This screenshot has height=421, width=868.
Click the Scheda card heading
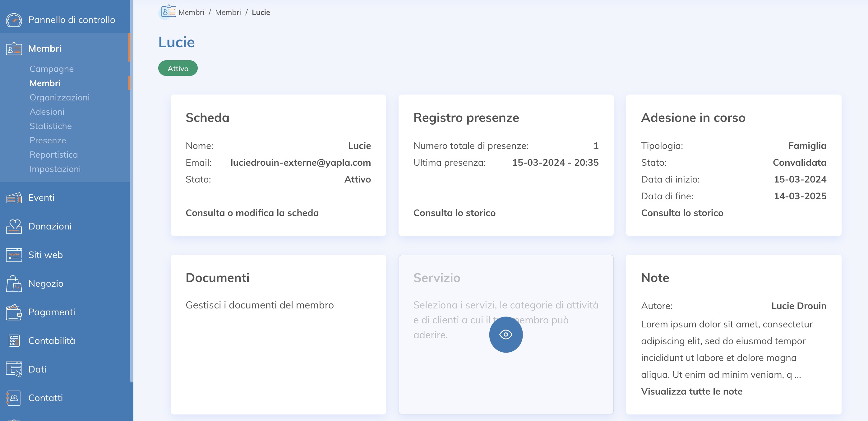(x=207, y=118)
